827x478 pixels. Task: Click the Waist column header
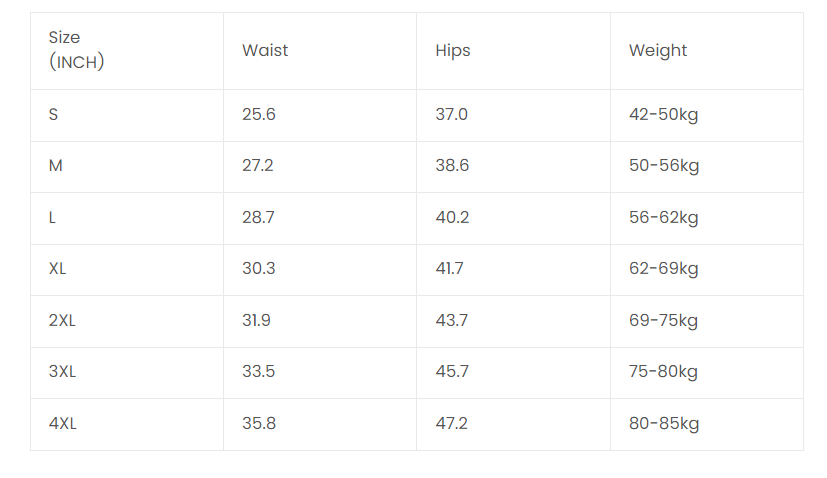[265, 50]
